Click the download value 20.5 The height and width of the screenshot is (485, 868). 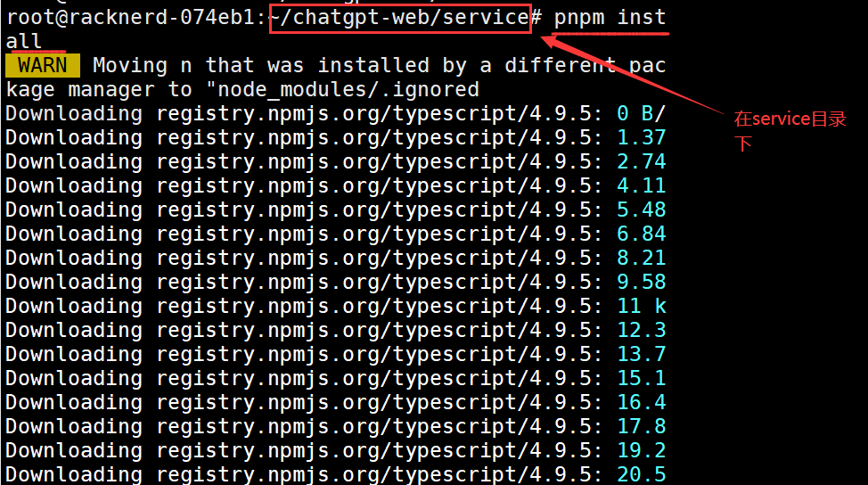(x=641, y=474)
